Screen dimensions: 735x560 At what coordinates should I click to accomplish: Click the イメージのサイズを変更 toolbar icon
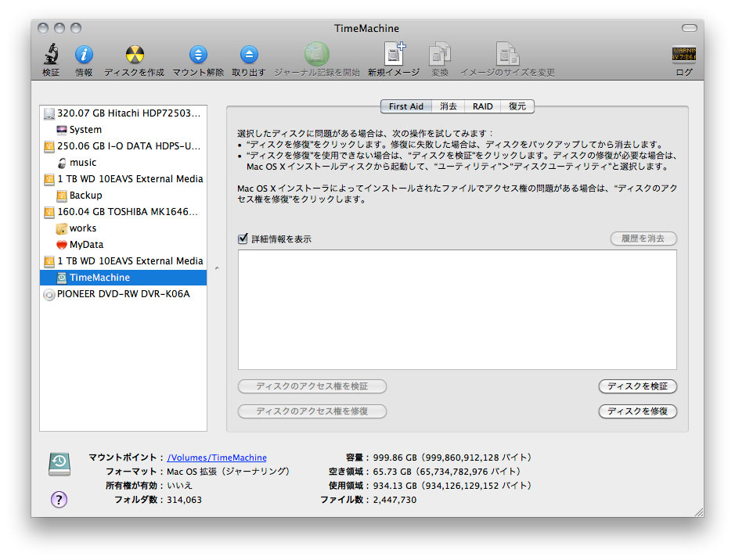[x=508, y=54]
